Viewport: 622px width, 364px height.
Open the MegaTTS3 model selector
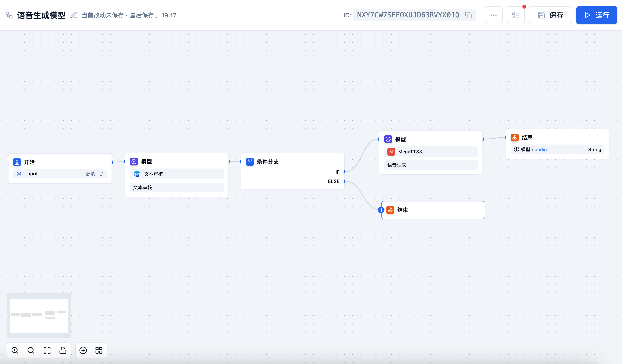pyautogui.click(x=430, y=152)
